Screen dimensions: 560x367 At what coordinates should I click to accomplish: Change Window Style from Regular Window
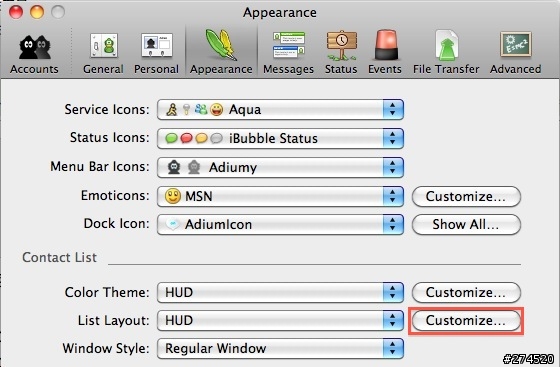click(280, 348)
